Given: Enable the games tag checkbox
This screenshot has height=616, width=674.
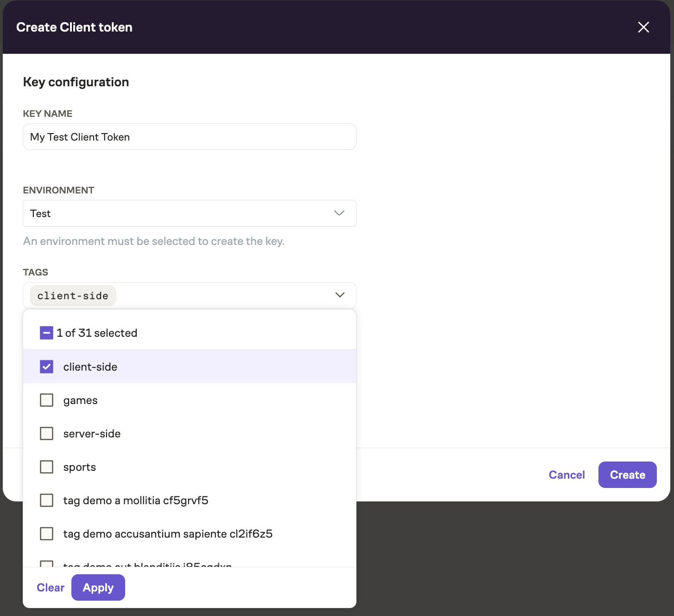Looking at the screenshot, I should [46, 400].
